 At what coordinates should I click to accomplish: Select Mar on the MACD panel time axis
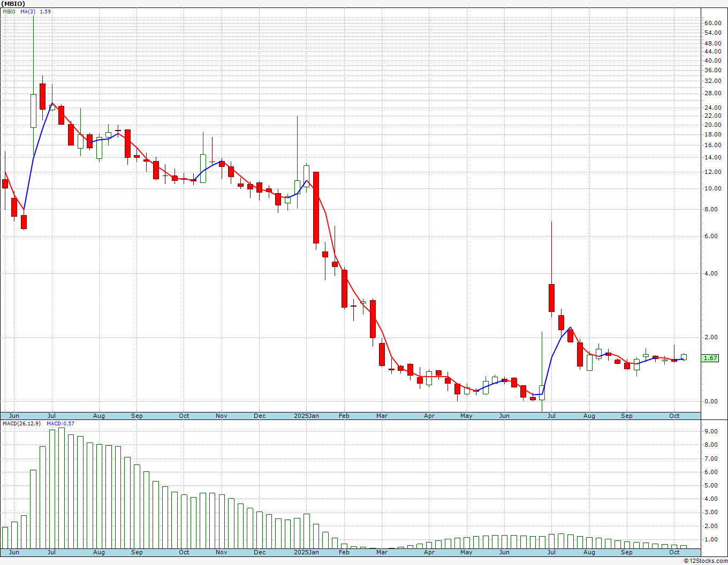tap(382, 552)
